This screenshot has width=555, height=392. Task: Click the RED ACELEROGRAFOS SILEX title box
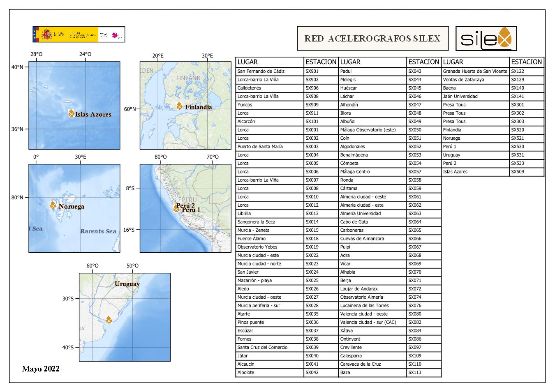point(373,39)
